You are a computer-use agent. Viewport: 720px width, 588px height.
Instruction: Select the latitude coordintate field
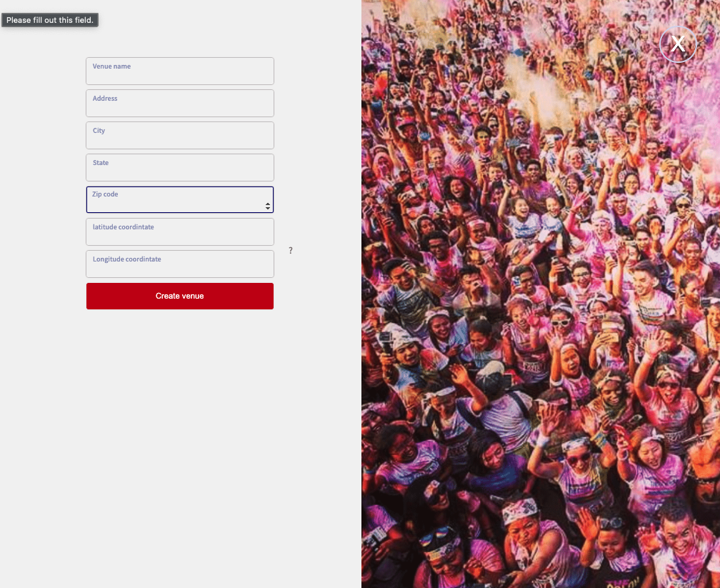click(x=180, y=231)
